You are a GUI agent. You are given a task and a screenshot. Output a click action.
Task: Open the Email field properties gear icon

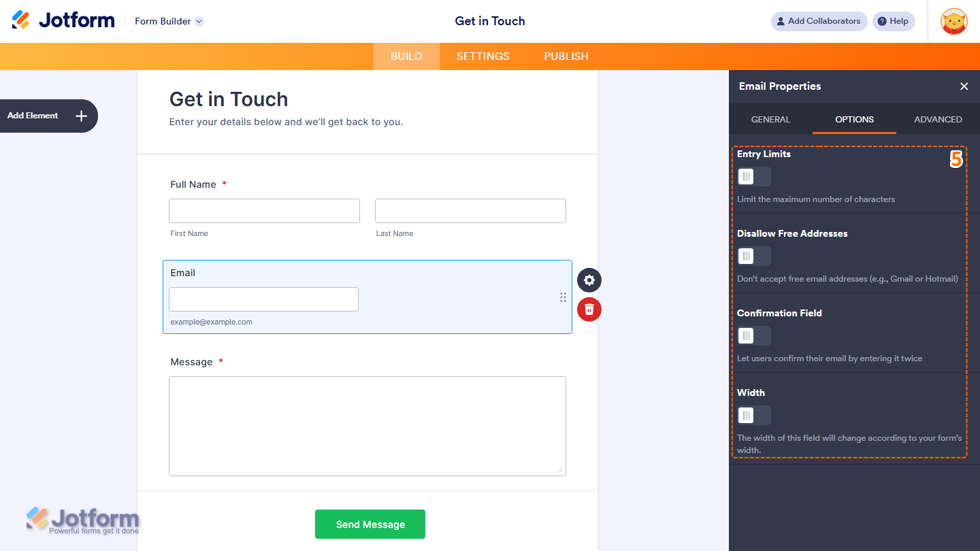589,280
